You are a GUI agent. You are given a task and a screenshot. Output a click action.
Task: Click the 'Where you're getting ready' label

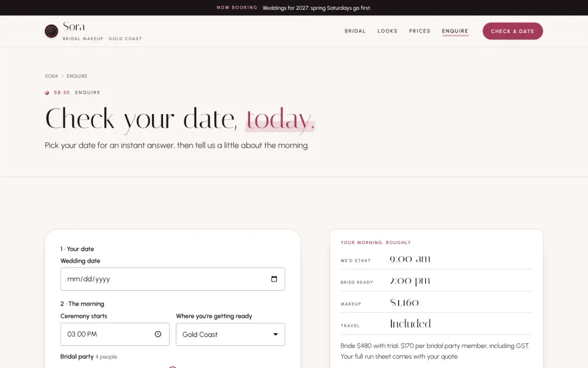[214, 316]
